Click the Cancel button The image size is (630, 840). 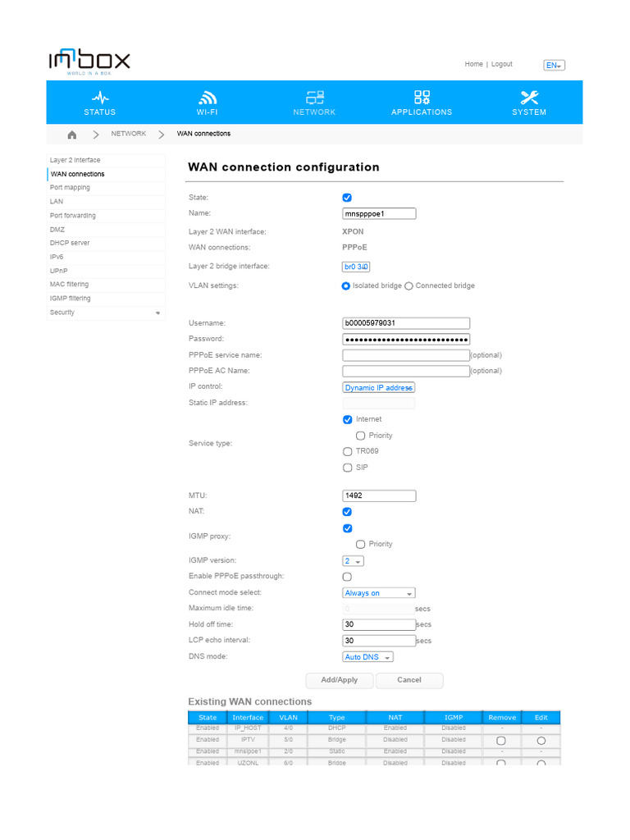409,680
